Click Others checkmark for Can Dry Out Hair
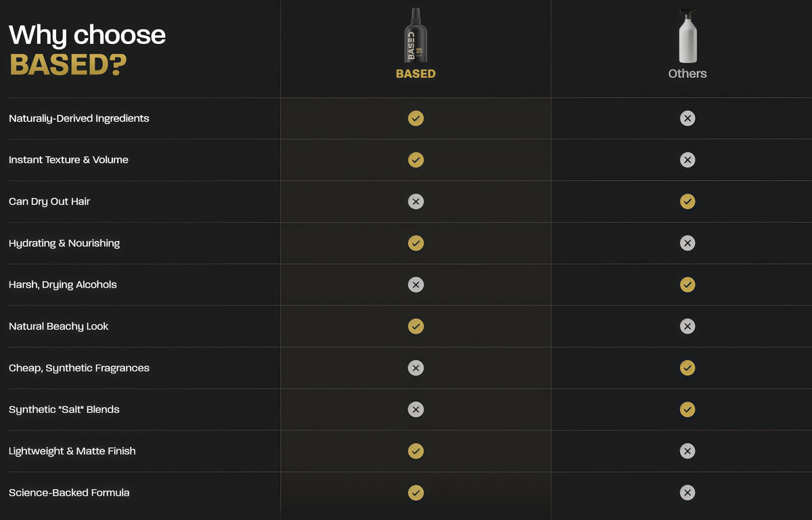Viewport: 812px width, 520px height. pos(687,202)
